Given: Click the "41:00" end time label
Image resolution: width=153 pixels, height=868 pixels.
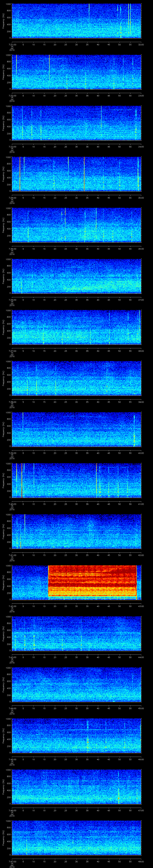Looking at the screenshot, I should pyautogui.click(x=141, y=504).
